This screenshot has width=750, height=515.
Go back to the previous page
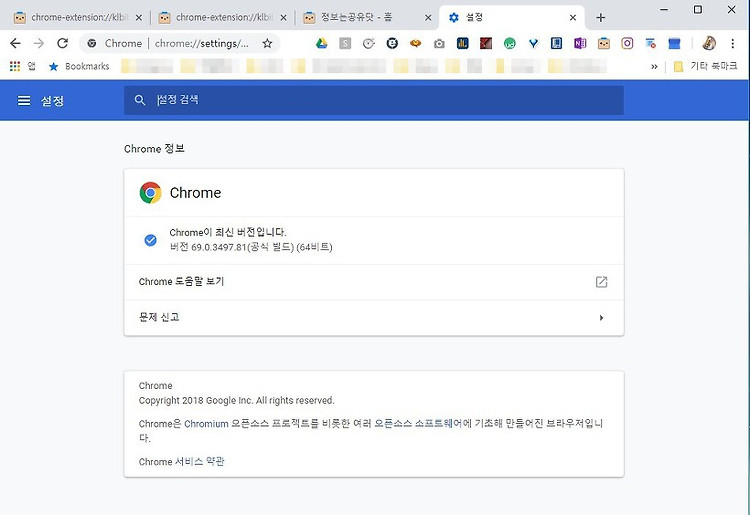point(15,44)
